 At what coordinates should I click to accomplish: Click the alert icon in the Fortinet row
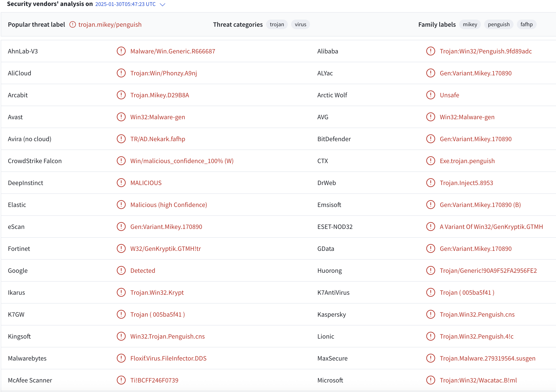[121, 248]
